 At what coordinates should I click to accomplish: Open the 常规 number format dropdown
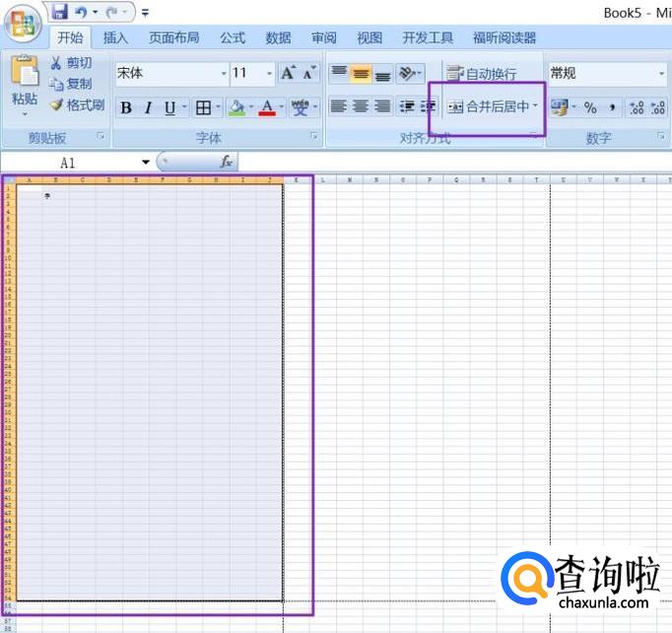click(662, 73)
